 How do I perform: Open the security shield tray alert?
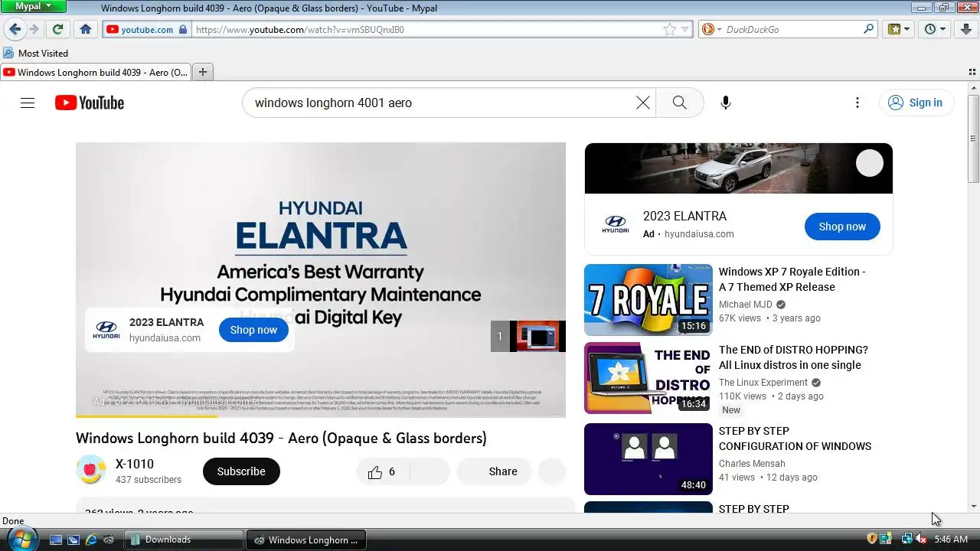click(871, 539)
